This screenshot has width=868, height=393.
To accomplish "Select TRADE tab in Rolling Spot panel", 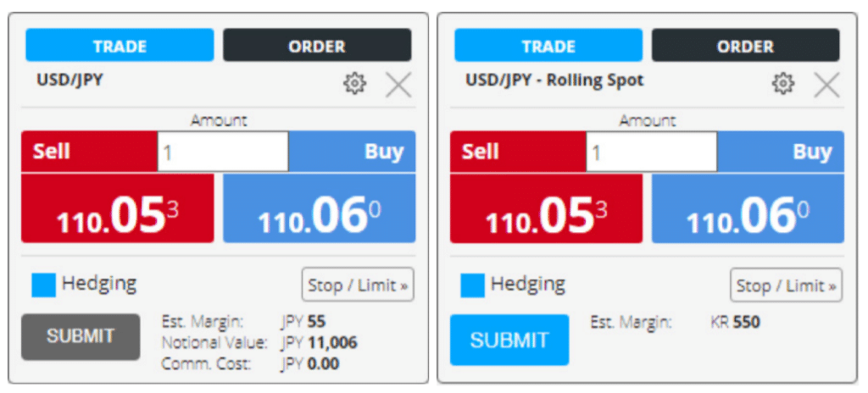I will tap(548, 46).
